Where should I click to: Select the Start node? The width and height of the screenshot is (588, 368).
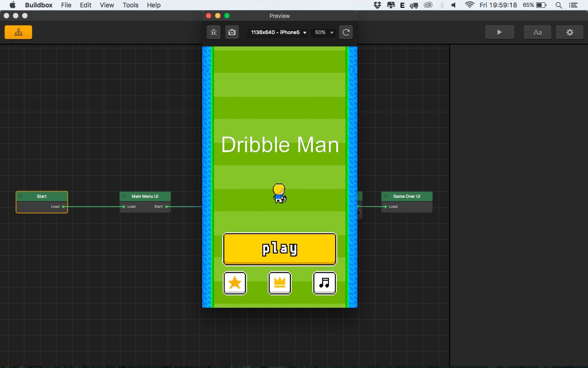tap(42, 196)
